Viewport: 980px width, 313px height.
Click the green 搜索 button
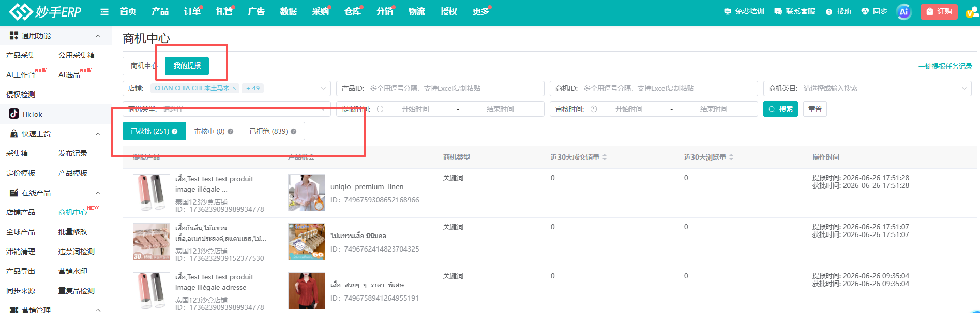click(780, 109)
